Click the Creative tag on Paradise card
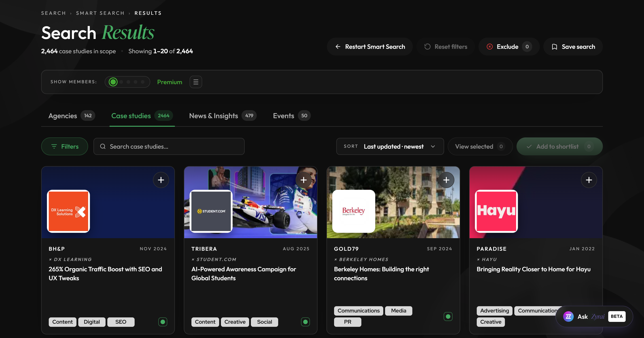 (491, 322)
